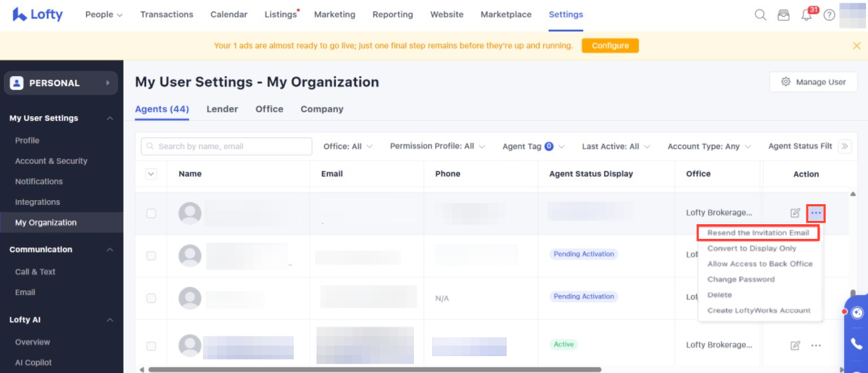Click the help question mark icon
This screenshot has width=868, height=373.
pos(829,15)
